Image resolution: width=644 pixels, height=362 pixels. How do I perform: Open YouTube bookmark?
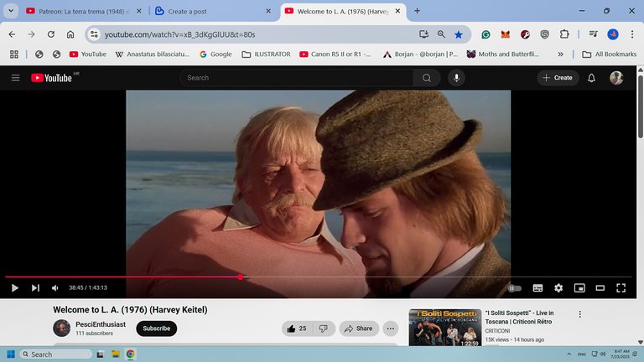pyautogui.click(x=88, y=54)
